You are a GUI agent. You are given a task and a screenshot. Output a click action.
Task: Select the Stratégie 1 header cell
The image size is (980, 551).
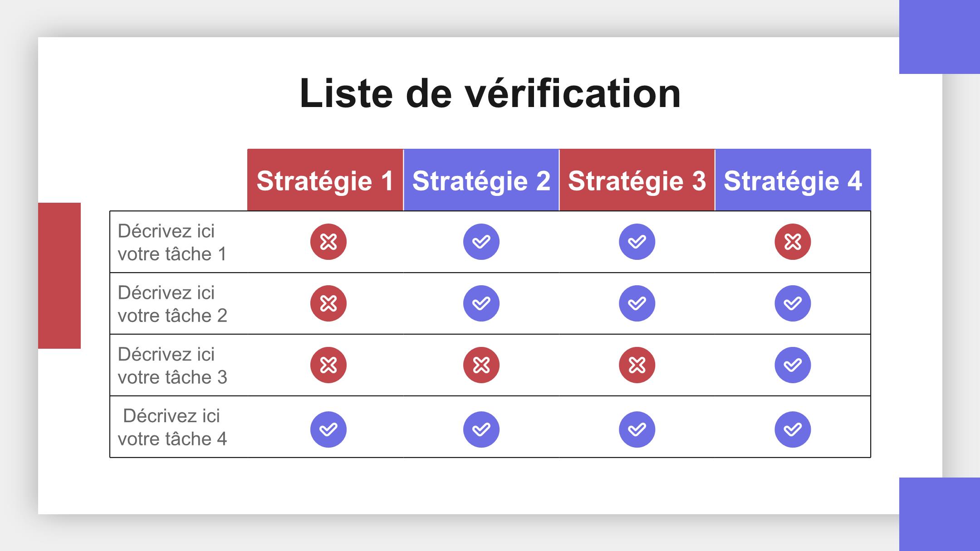[x=325, y=180]
